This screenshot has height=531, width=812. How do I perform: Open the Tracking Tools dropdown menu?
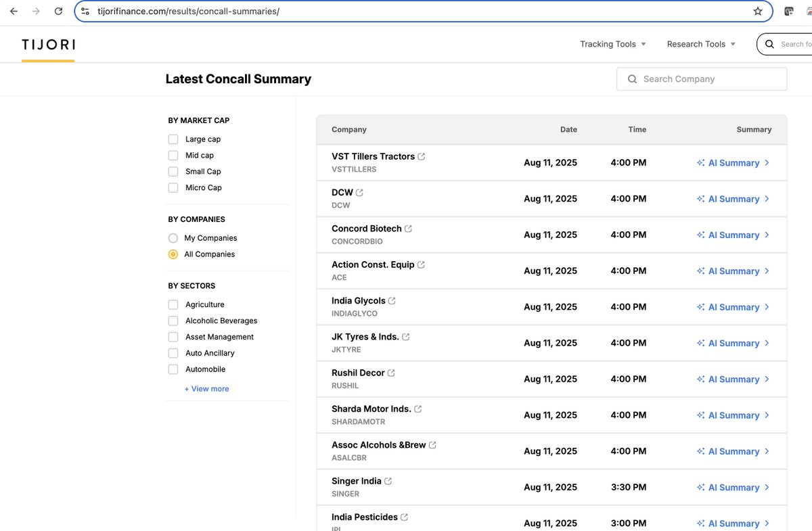(x=613, y=44)
